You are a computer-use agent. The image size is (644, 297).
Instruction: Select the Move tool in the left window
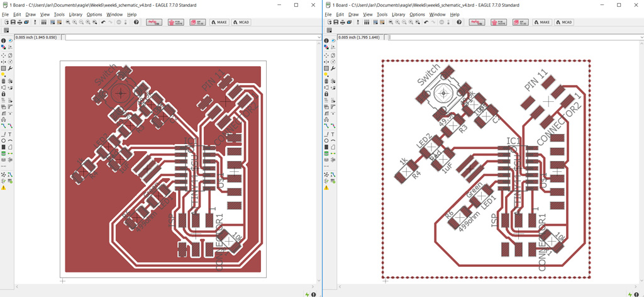3,55
